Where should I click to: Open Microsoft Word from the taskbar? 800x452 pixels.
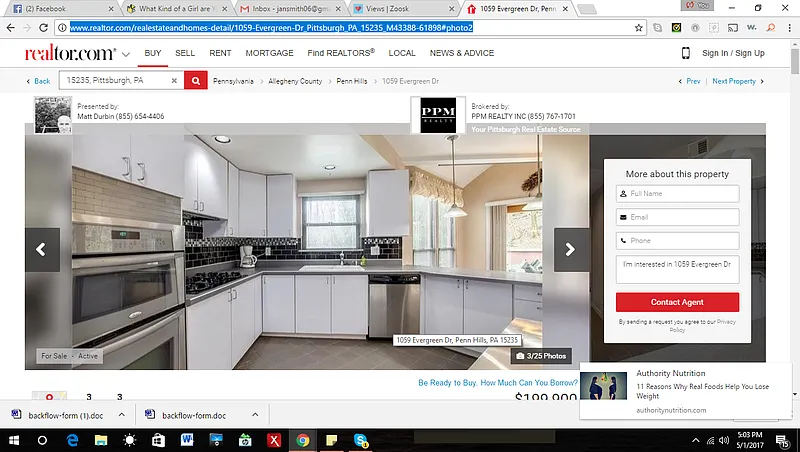tap(187, 440)
